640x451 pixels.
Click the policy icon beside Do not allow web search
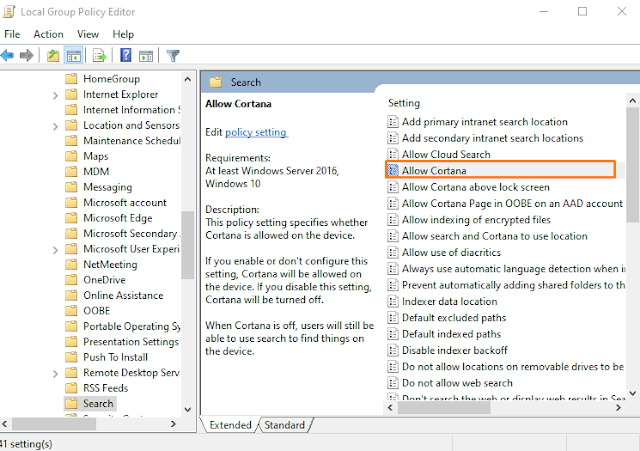(393, 383)
